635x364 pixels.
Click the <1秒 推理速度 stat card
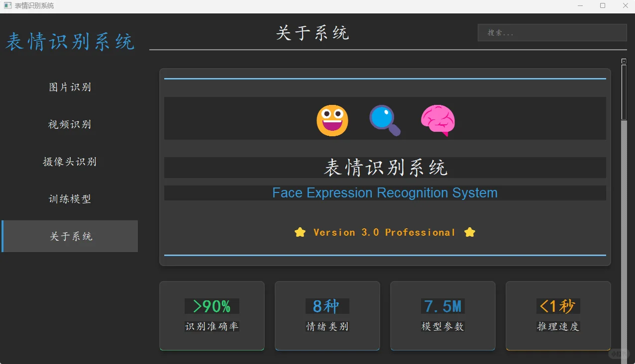coord(558,316)
